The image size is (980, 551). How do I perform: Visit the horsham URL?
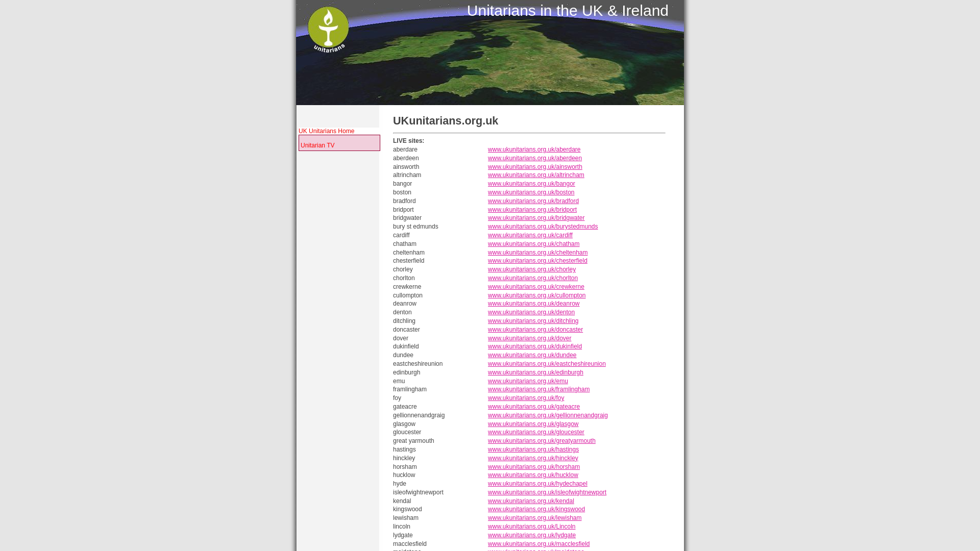[x=534, y=467]
